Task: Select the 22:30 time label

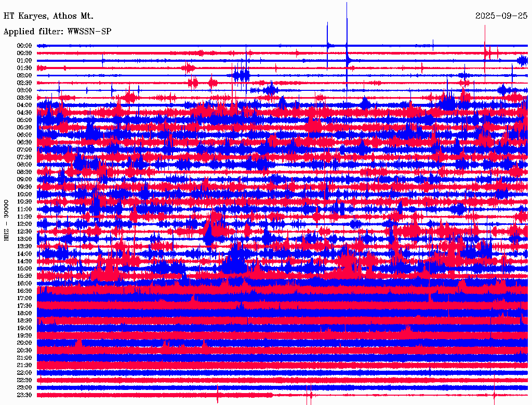Action: [x=24, y=380]
